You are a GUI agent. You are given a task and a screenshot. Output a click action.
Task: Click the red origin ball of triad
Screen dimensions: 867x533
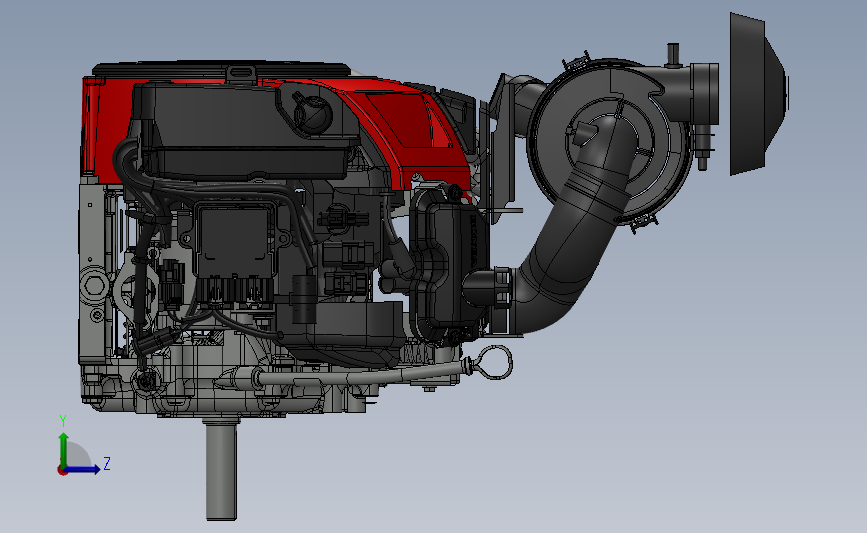(62, 471)
